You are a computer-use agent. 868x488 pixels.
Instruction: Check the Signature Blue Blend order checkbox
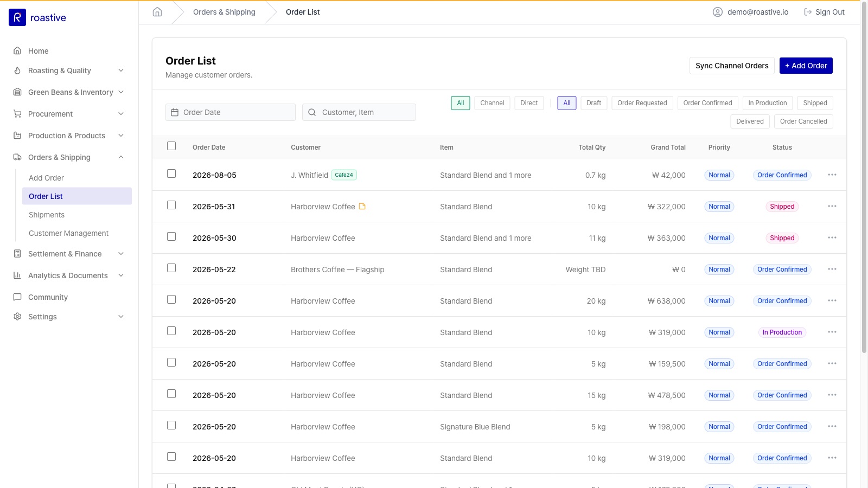click(x=171, y=425)
